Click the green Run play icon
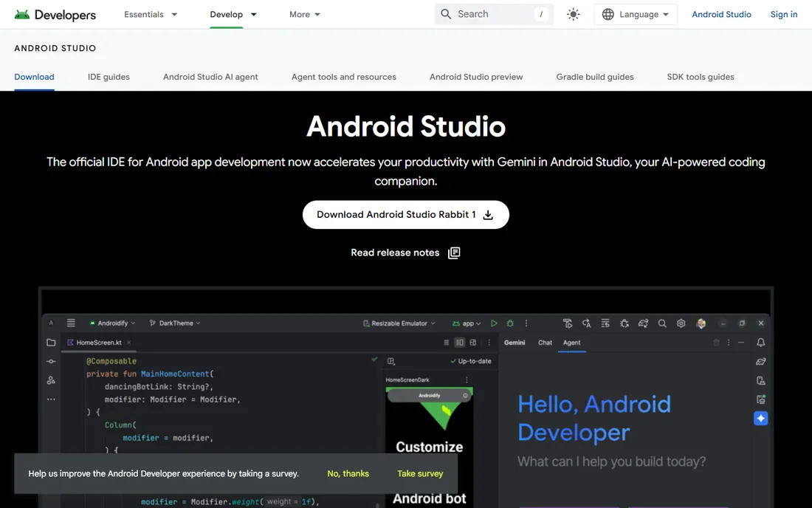This screenshot has width=812, height=508. coord(494,323)
